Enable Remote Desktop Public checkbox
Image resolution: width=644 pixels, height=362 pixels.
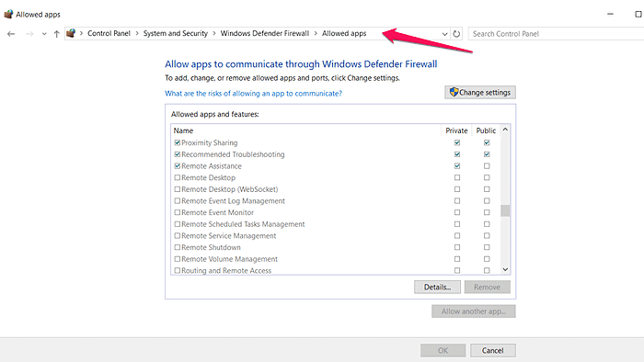[x=487, y=177]
